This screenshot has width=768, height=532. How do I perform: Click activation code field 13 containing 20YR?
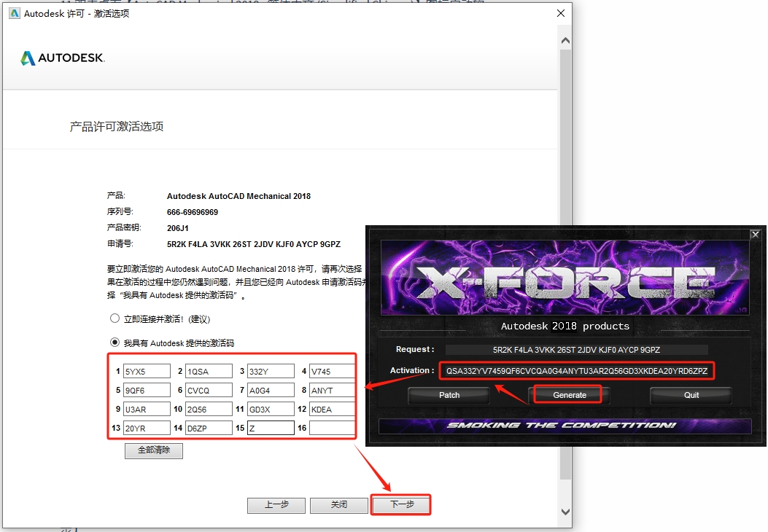coord(147,429)
